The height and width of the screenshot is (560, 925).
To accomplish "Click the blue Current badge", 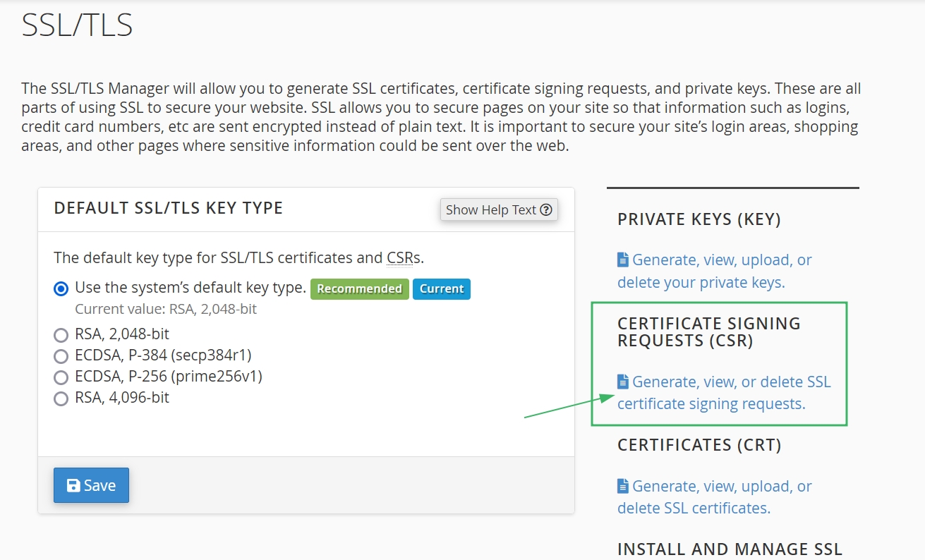I will 442,289.
